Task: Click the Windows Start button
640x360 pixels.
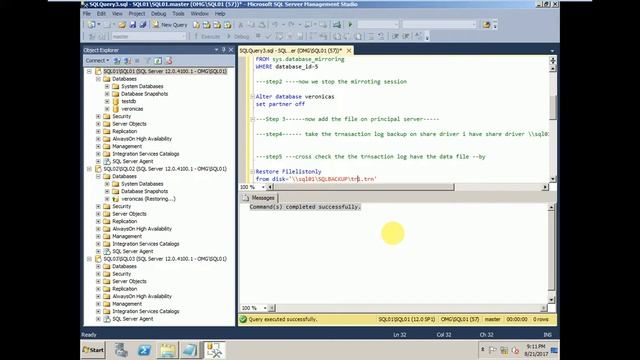Action: [93, 350]
